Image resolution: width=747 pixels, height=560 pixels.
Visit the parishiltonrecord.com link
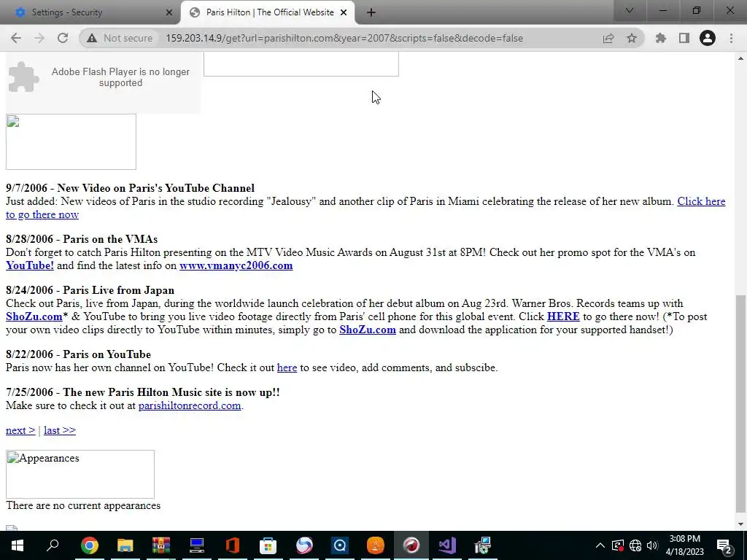click(190, 405)
